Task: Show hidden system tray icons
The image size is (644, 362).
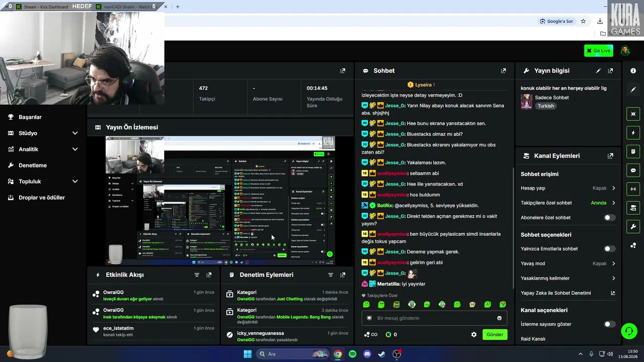Action: [x=580, y=354]
